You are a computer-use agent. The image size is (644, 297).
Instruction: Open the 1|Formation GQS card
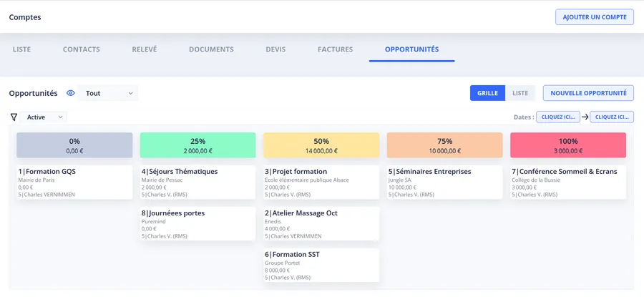[x=74, y=182]
